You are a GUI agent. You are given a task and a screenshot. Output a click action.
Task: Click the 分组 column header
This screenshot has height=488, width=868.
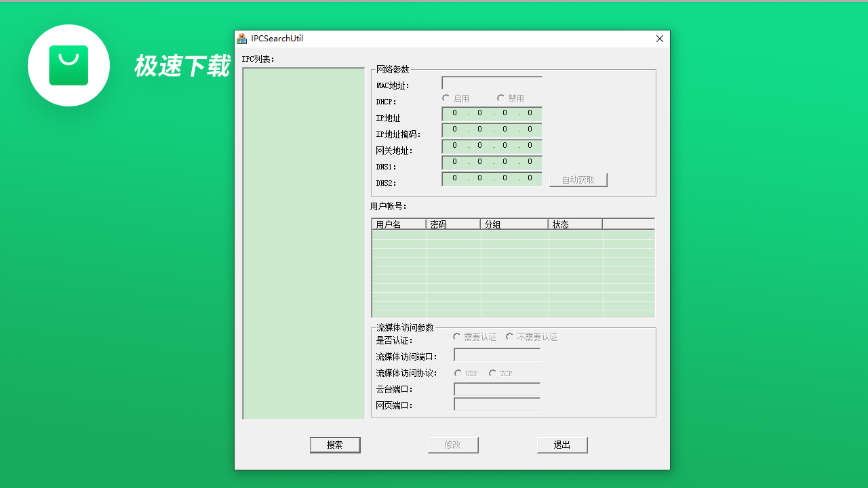pos(514,224)
